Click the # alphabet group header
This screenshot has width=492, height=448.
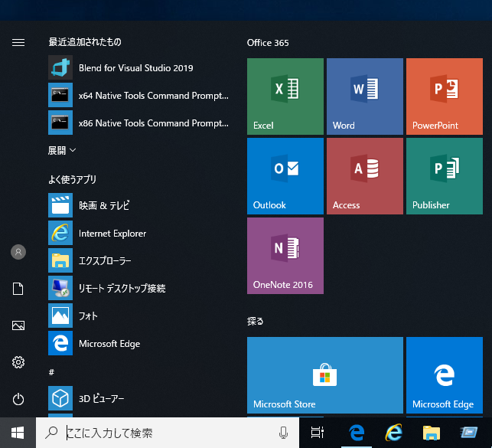pyautogui.click(x=51, y=372)
